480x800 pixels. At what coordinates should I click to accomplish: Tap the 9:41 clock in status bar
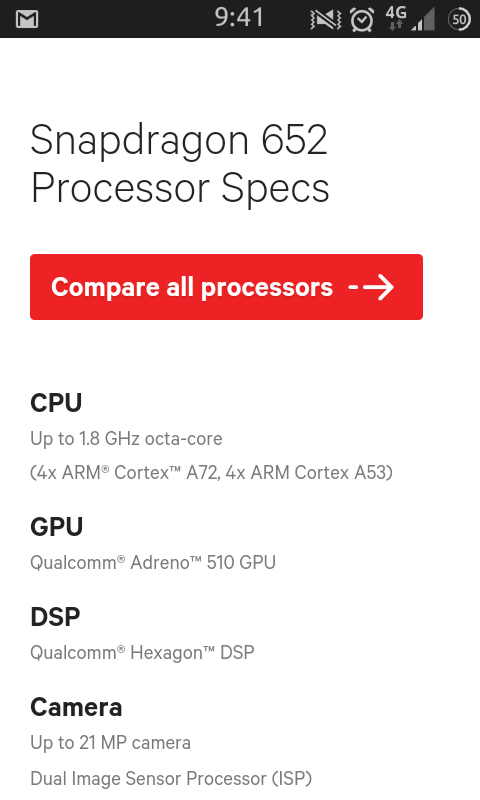(x=239, y=17)
